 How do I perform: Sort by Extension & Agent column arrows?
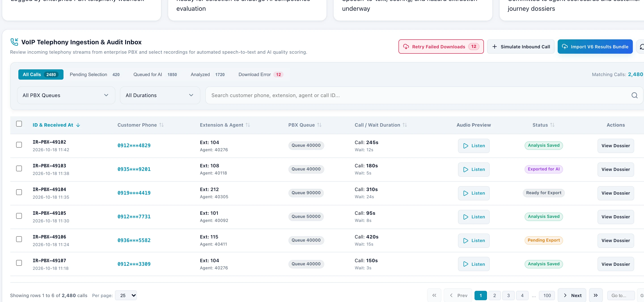click(248, 125)
